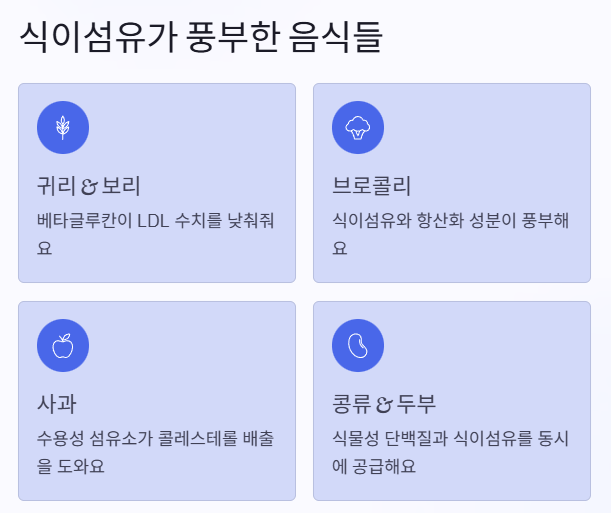Click the blue circle behind bean icon

358,346
